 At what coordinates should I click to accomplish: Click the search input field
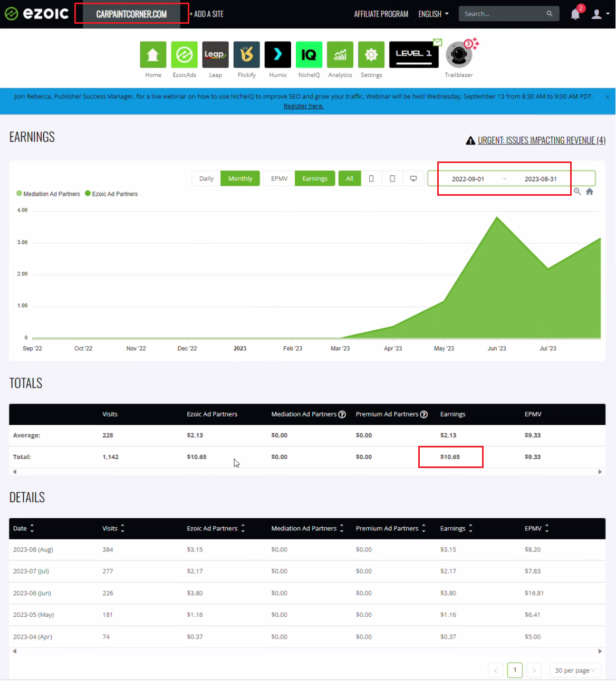click(502, 14)
